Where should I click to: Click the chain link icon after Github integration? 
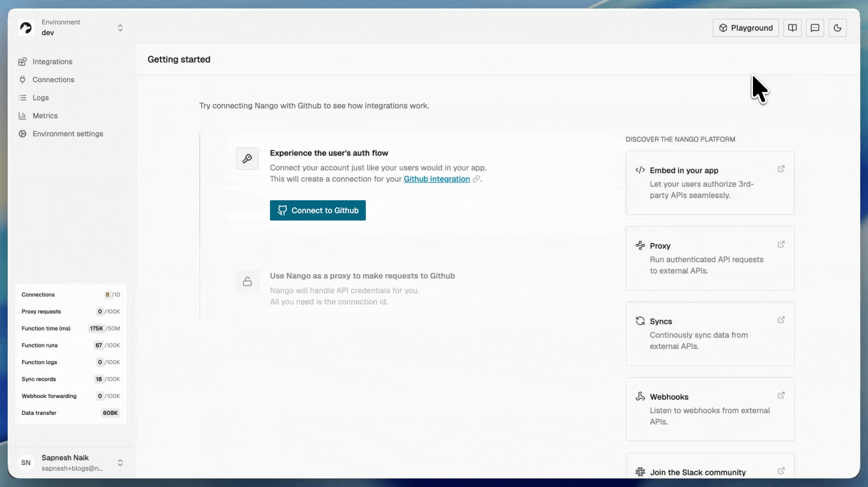pos(476,179)
